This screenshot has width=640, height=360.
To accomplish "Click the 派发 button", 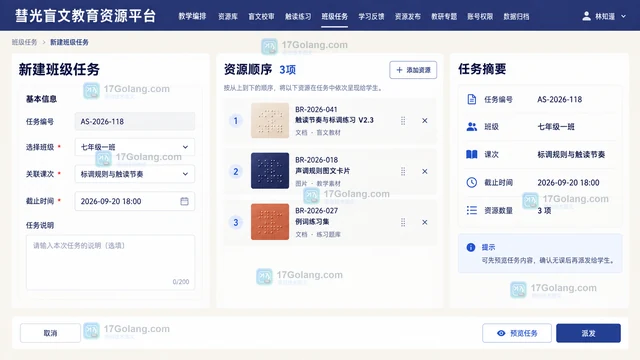I will click(x=588, y=333).
